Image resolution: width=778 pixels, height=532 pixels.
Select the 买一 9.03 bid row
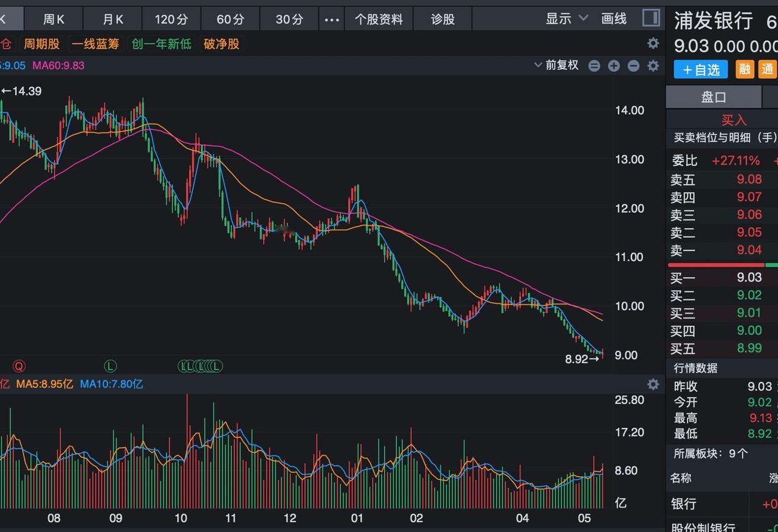(722, 278)
